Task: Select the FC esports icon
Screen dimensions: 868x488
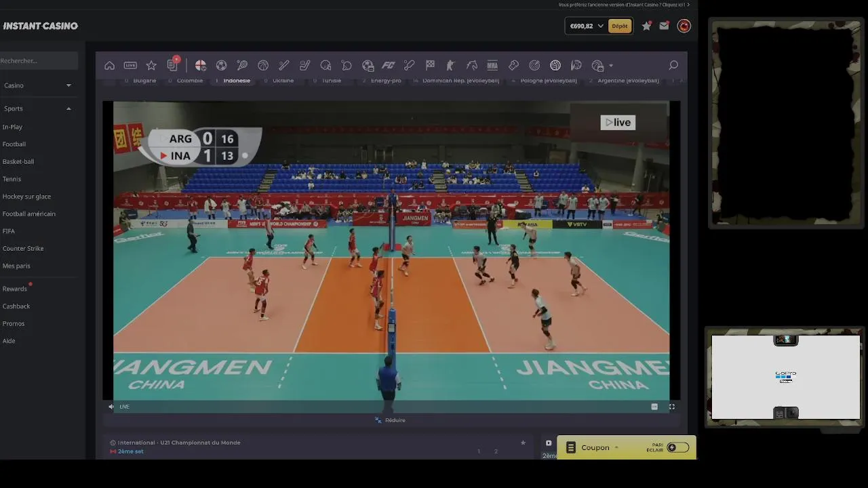Action: point(389,66)
